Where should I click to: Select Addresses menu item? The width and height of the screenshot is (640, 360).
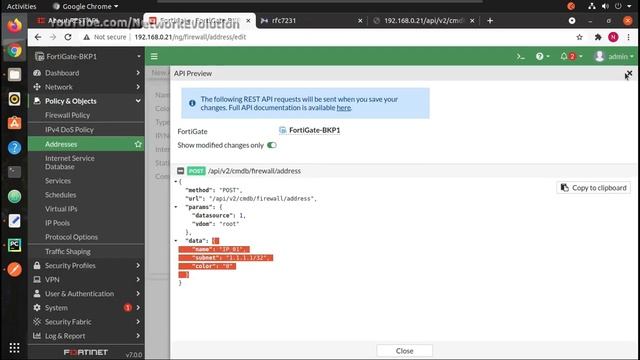point(61,144)
